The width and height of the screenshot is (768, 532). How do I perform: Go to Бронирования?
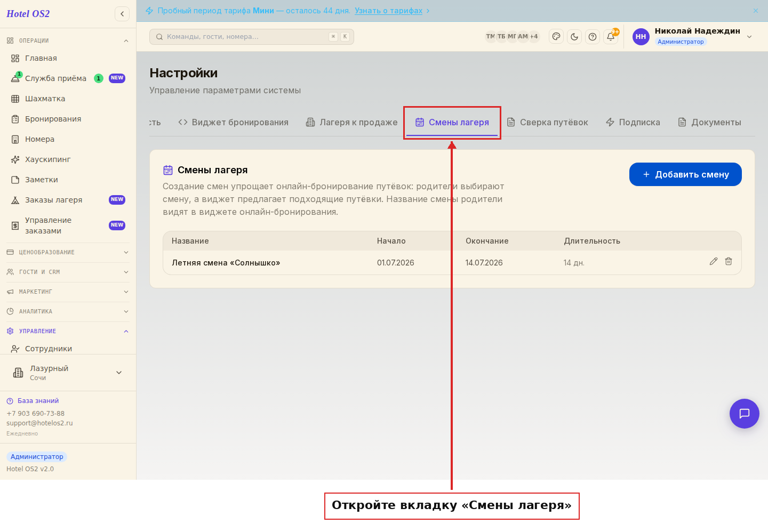[68, 119]
